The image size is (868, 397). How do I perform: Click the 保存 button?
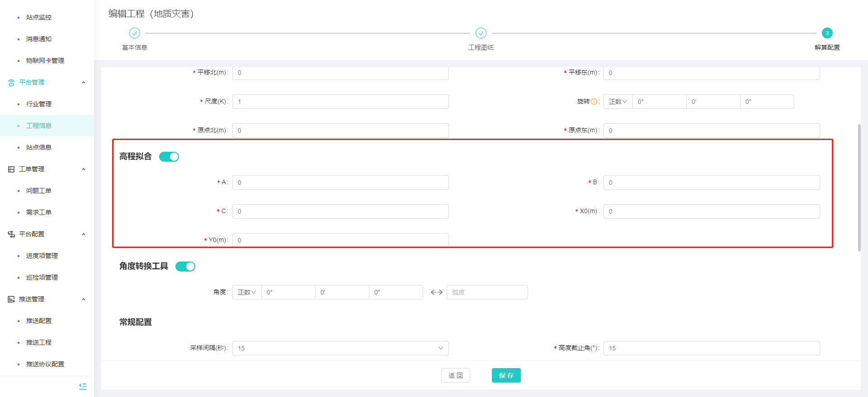tap(506, 375)
